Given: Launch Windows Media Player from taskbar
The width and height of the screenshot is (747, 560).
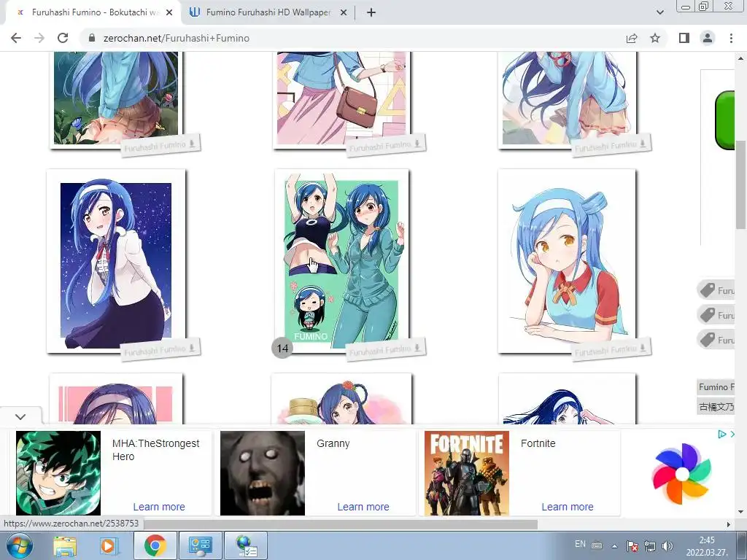Looking at the screenshot, I should [108, 545].
